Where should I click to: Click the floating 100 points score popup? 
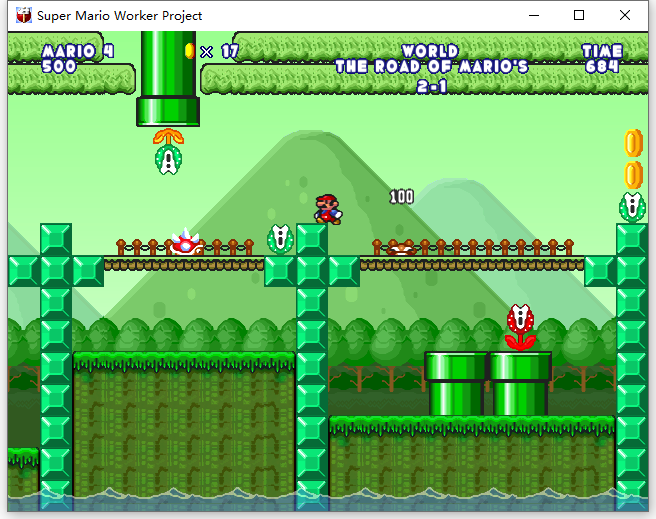pos(402,197)
